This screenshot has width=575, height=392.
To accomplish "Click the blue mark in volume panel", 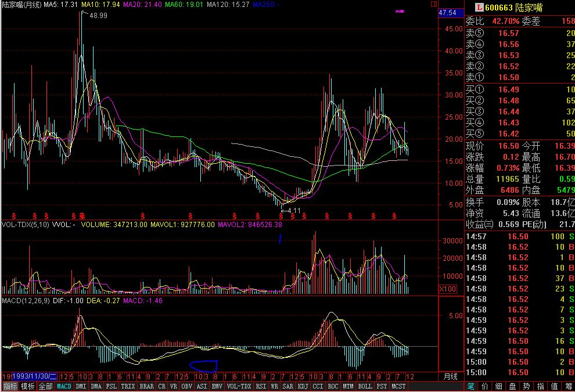I will pos(281,238).
